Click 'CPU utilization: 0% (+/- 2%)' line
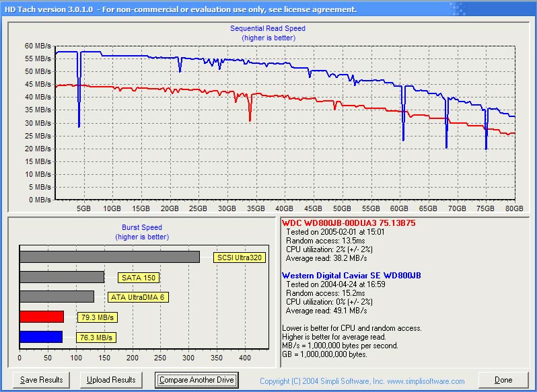The image size is (537, 392). click(x=329, y=302)
